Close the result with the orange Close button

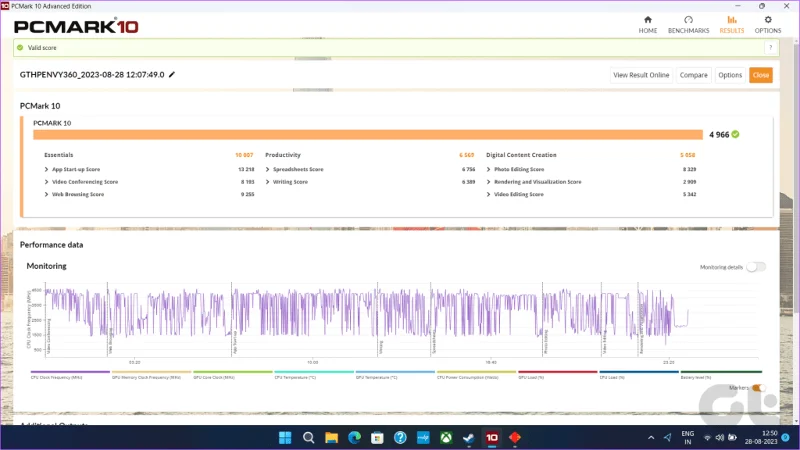[x=760, y=75]
